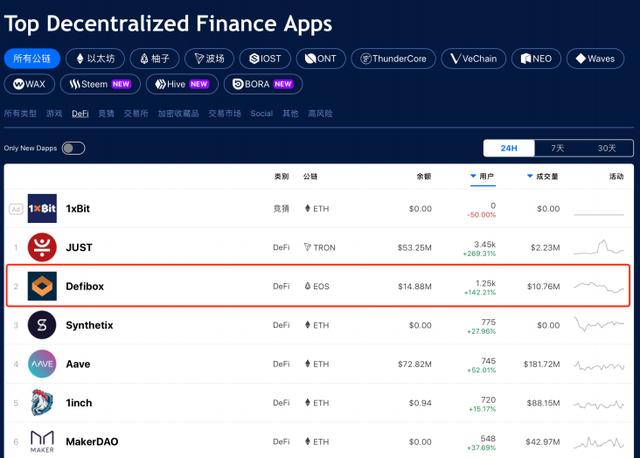The image size is (640, 458).
Task: Filter by the 波场 chain
Action: [x=209, y=58]
